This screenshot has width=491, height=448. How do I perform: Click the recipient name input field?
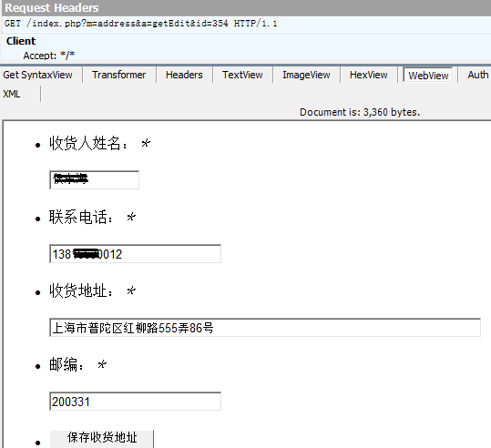94,179
